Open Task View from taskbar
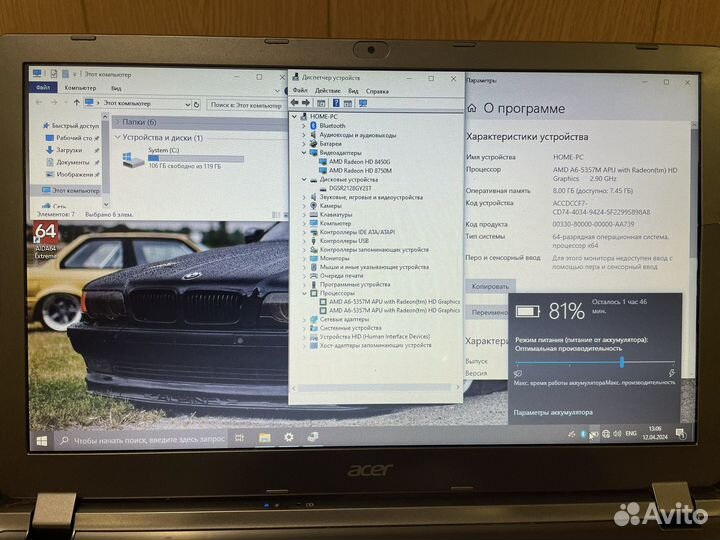The height and width of the screenshot is (540, 720). coord(239,438)
